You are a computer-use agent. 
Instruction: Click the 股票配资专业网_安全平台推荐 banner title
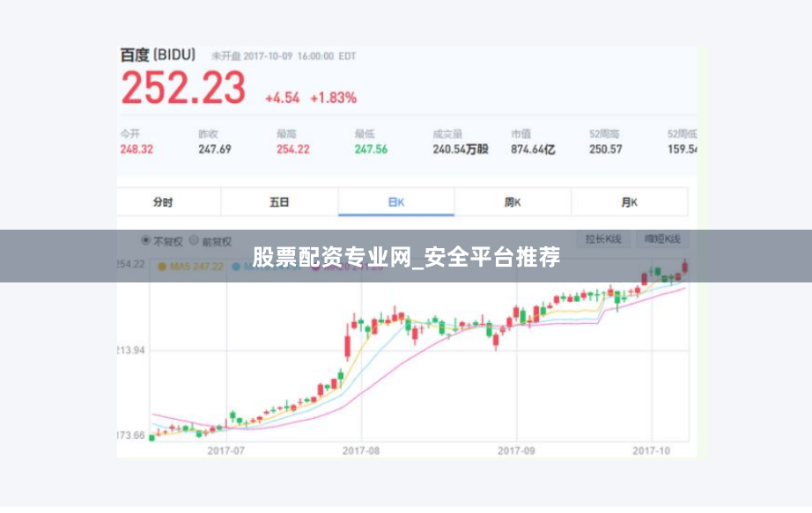(x=407, y=257)
